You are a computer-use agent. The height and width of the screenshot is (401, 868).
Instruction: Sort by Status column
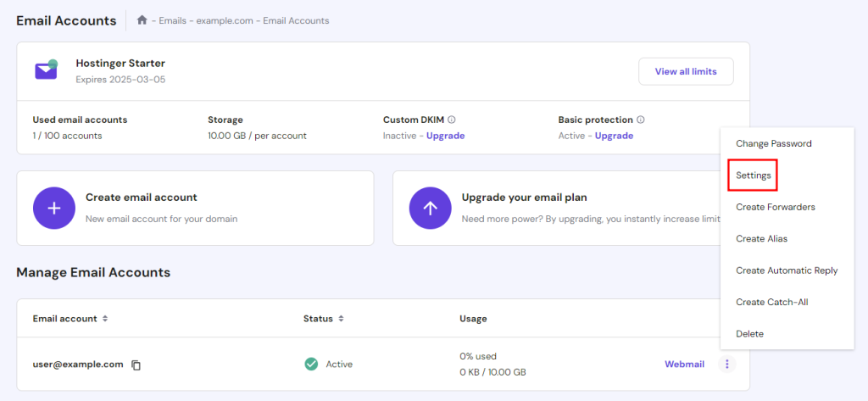coord(341,319)
